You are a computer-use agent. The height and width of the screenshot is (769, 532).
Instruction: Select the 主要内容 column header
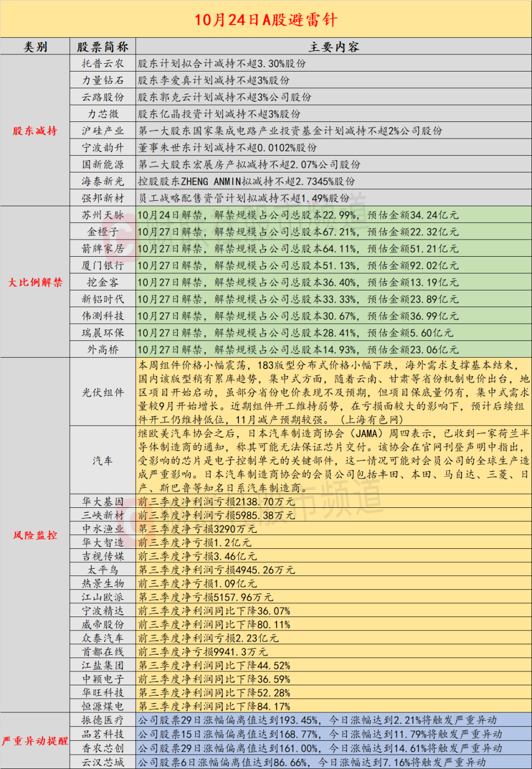pyautogui.click(x=334, y=47)
